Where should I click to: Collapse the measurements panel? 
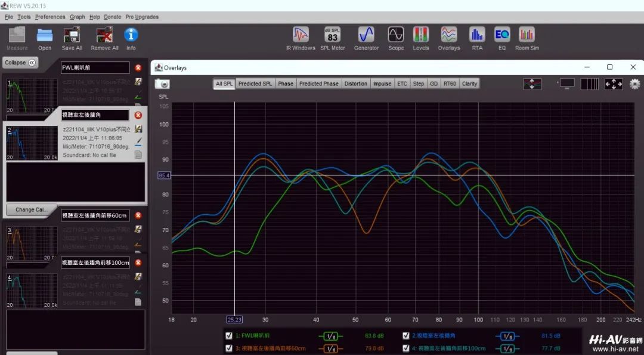[x=20, y=63]
